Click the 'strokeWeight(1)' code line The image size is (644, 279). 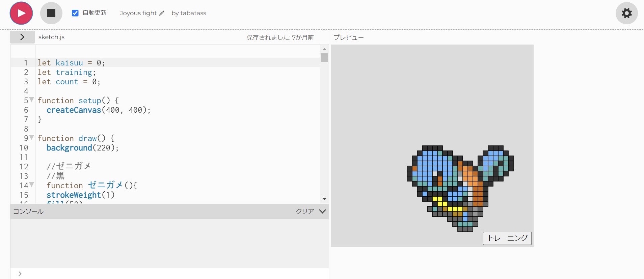(80, 195)
